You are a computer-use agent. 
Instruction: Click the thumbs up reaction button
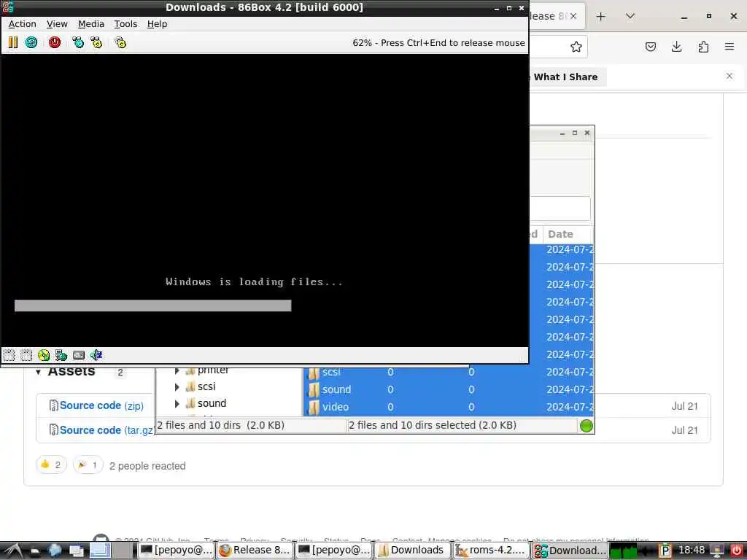point(51,464)
